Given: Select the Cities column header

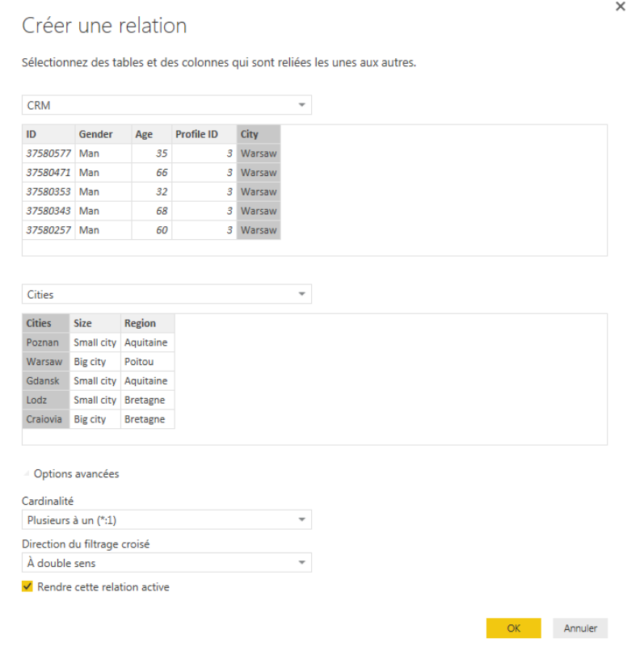Looking at the screenshot, I should pyautogui.click(x=46, y=323).
